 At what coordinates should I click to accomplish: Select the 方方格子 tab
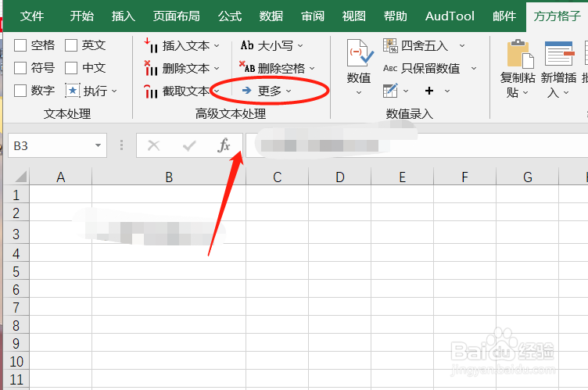pyautogui.click(x=557, y=16)
